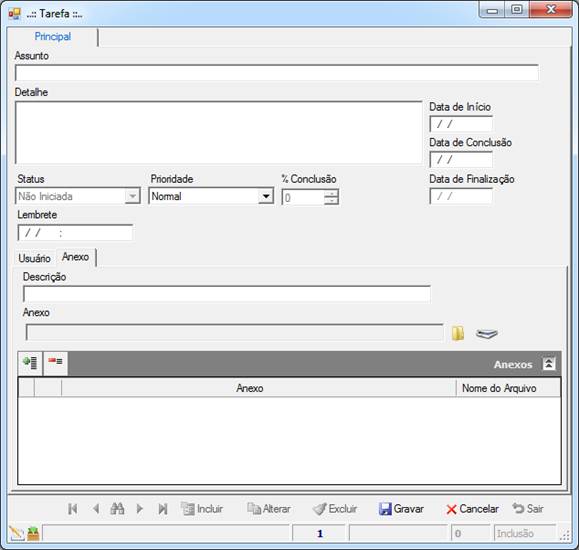Click the Alterar button

(268, 509)
